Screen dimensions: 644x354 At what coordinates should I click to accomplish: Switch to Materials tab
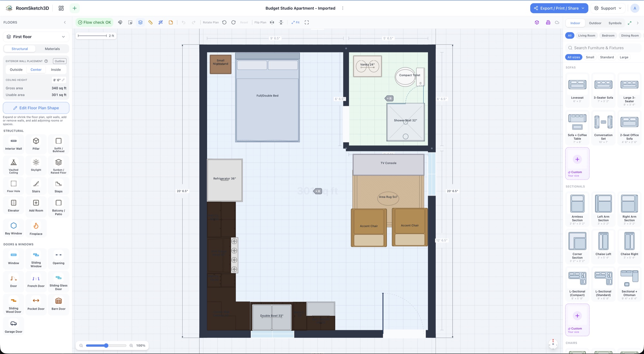click(x=52, y=49)
